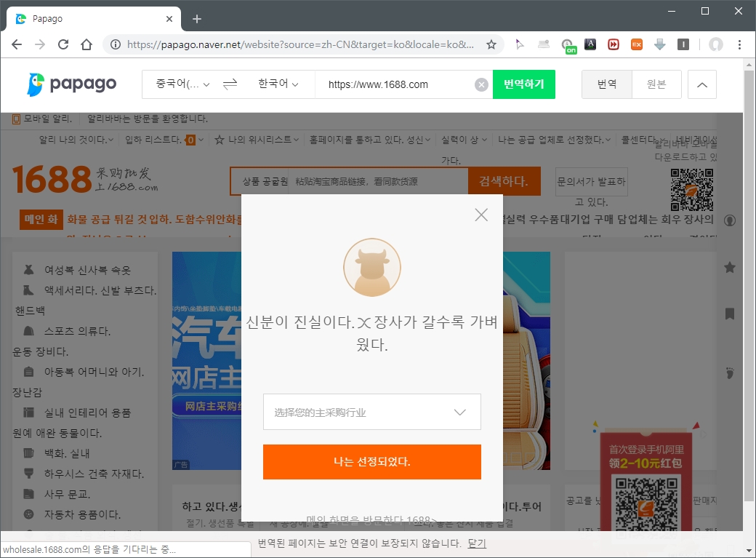Viewport: 756px width, 558px height.
Task: Bookmark this page with star icon
Action: [491, 45]
